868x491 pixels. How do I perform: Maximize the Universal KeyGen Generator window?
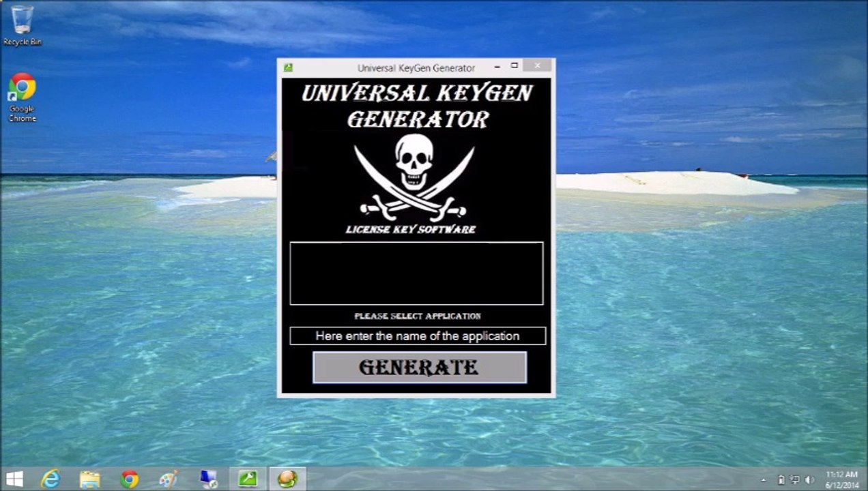click(x=515, y=66)
